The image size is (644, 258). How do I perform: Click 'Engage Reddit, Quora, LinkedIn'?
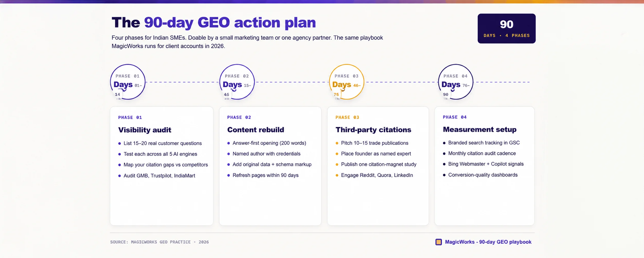(x=377, y=175)
